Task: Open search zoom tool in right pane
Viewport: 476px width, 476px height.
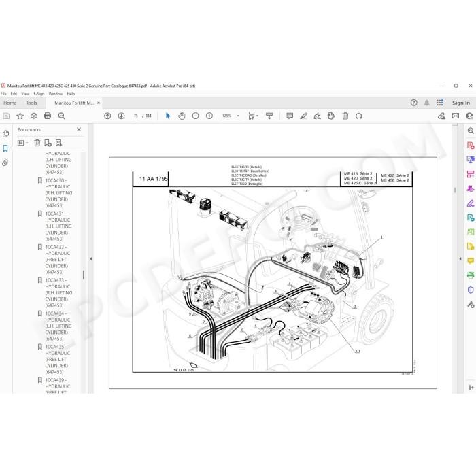Action: 471,131
